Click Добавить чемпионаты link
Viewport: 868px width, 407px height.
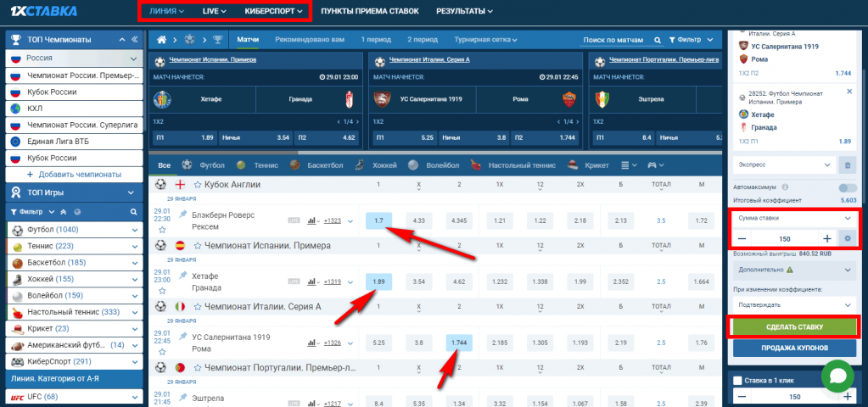(74, 174)
